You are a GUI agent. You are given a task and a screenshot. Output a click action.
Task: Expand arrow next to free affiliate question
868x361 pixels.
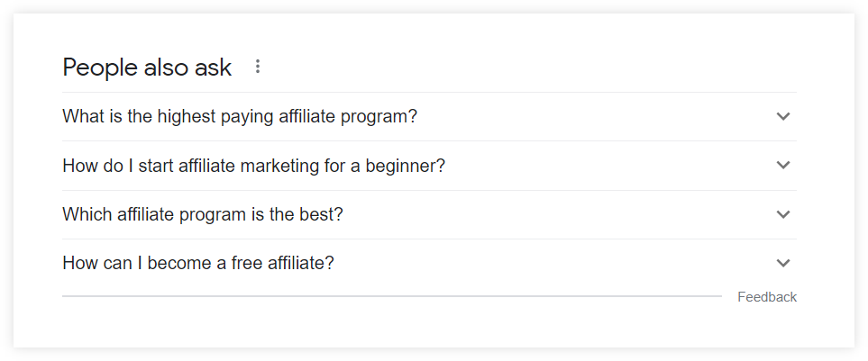click(x=783, y=263)
